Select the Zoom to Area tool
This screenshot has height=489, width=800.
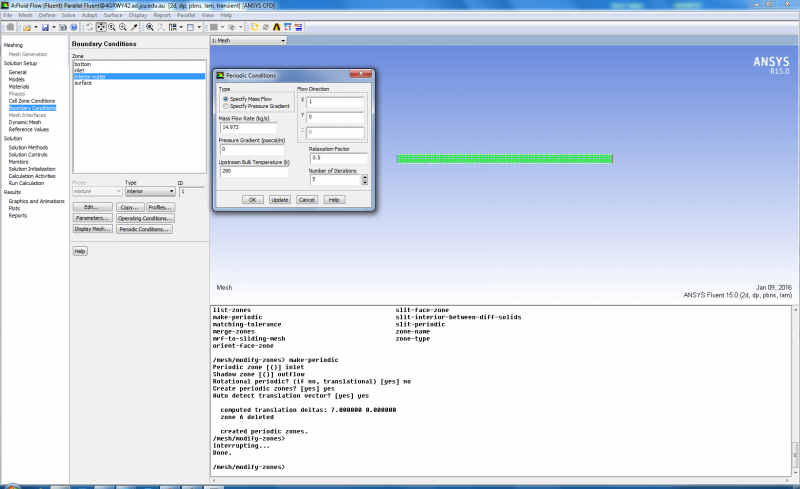pos(123,27)
